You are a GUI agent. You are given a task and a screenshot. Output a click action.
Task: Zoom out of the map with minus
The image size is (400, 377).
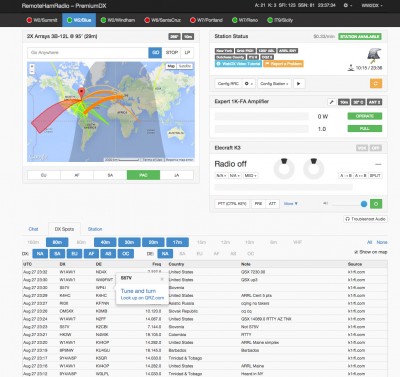pyautogui.click(x=32, y=71)
